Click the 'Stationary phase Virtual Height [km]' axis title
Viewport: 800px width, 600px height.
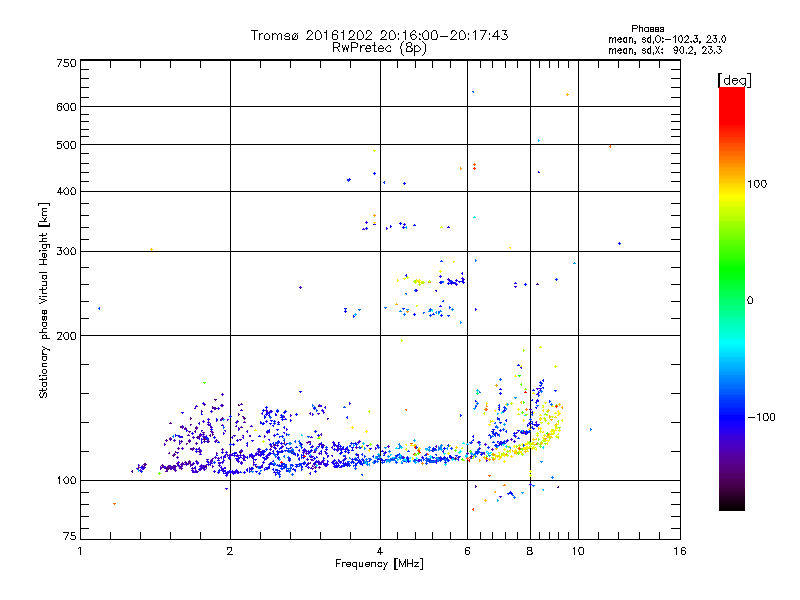click(44, 300)
